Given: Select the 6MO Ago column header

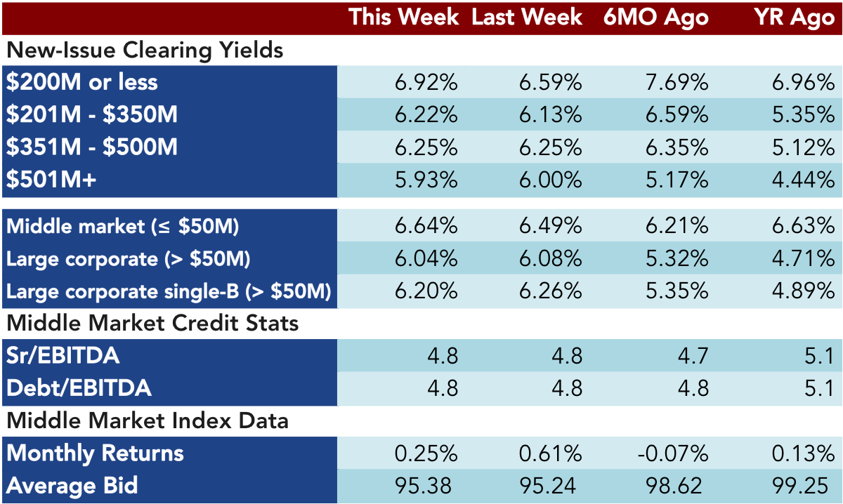Looking at the screenshot, I should tap(656, 18).
